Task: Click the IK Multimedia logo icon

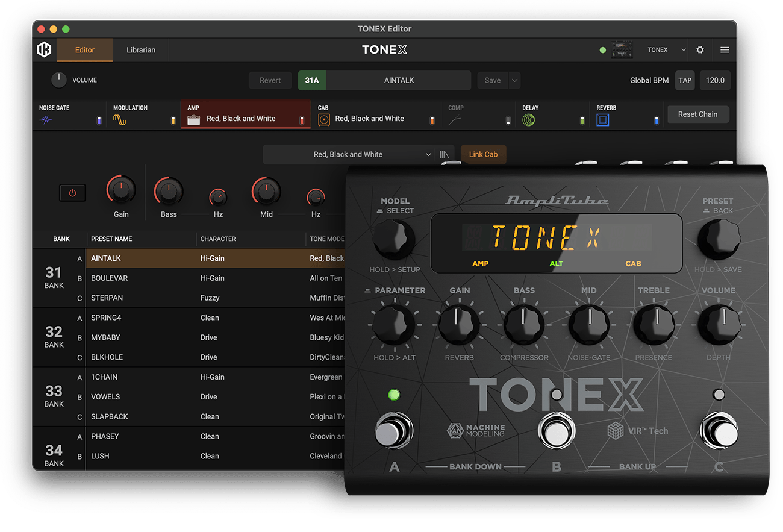Action: [x=44, y=49]
